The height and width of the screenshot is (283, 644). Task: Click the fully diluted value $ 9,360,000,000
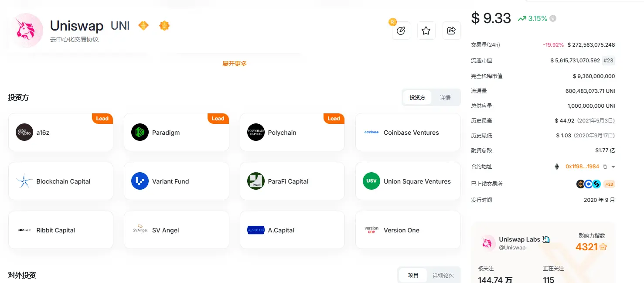pos(594,76)
